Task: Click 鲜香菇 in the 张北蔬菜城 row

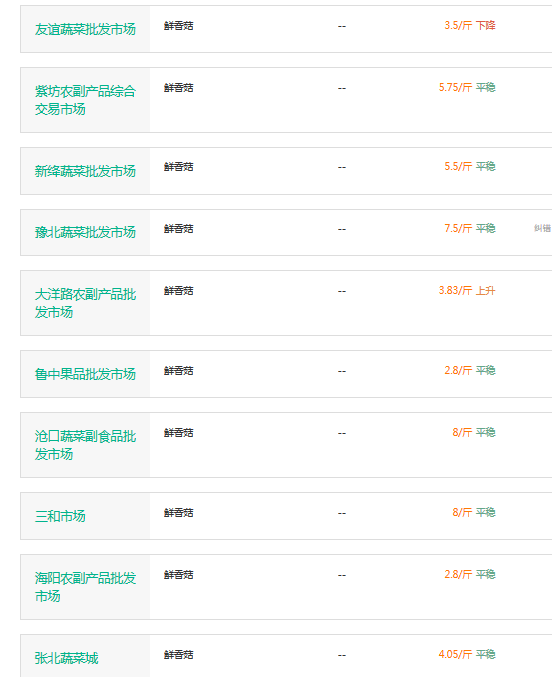Action: [178, 655]
